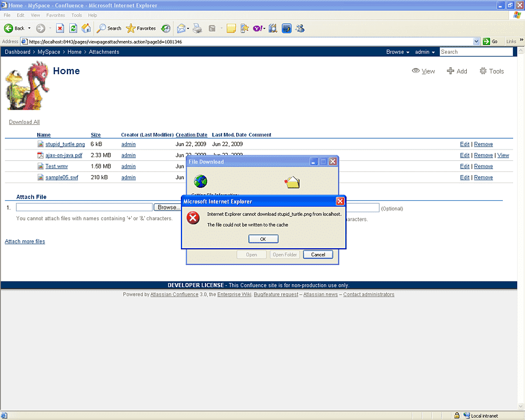Open the Browse dropdown in Confluence header
Screen dimensions: 525x420
pyautogui.click(x=397, y=52)
